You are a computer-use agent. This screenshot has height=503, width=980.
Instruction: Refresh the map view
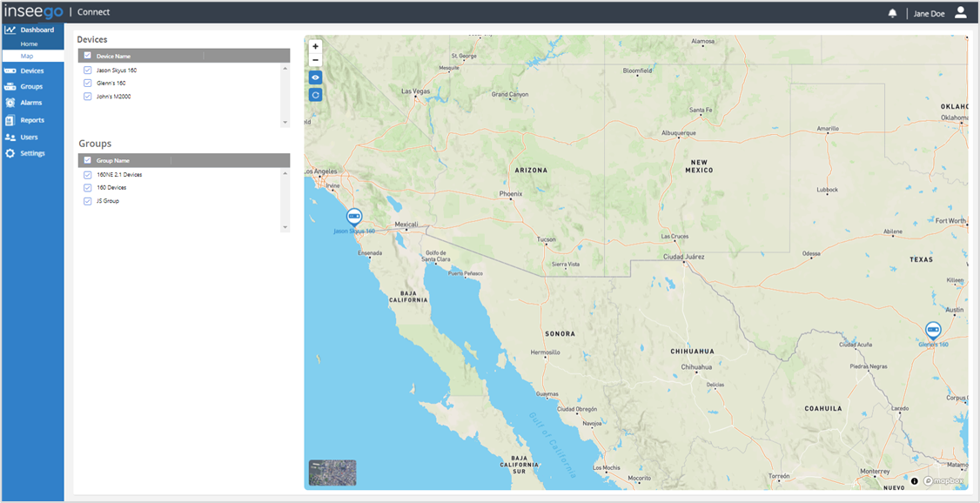(316, 94)
